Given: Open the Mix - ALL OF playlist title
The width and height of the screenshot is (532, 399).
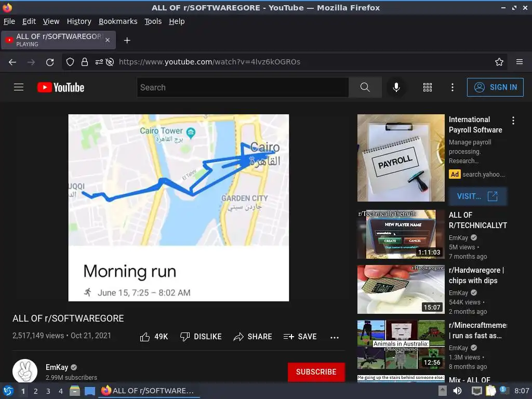Looking at the screenshot, I should point(470,380).
